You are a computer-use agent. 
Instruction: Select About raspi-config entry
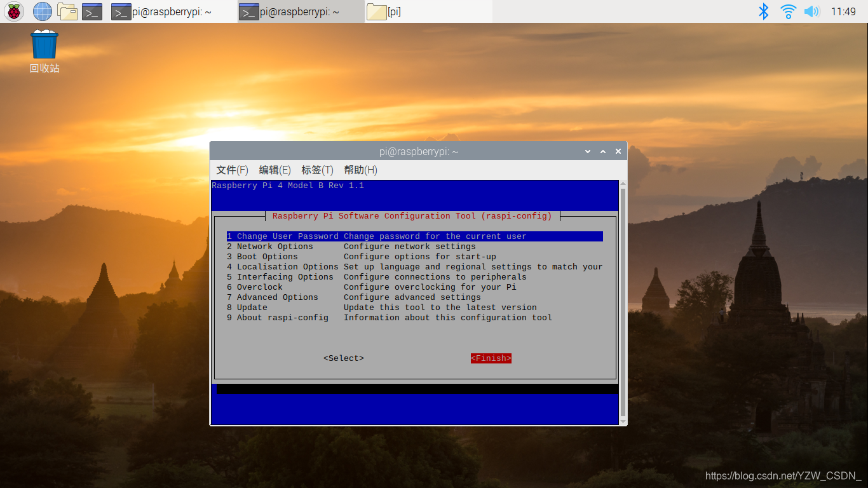415,318
